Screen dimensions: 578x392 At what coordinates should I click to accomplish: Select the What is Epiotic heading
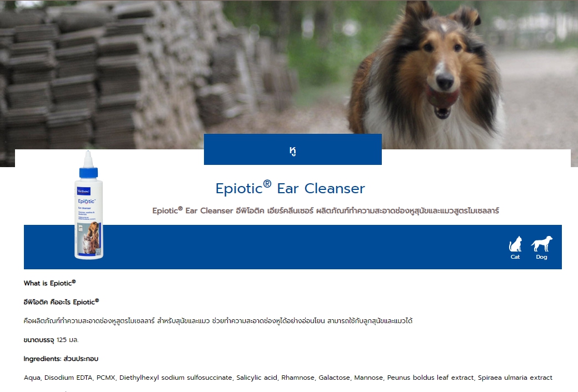(50, 283)
